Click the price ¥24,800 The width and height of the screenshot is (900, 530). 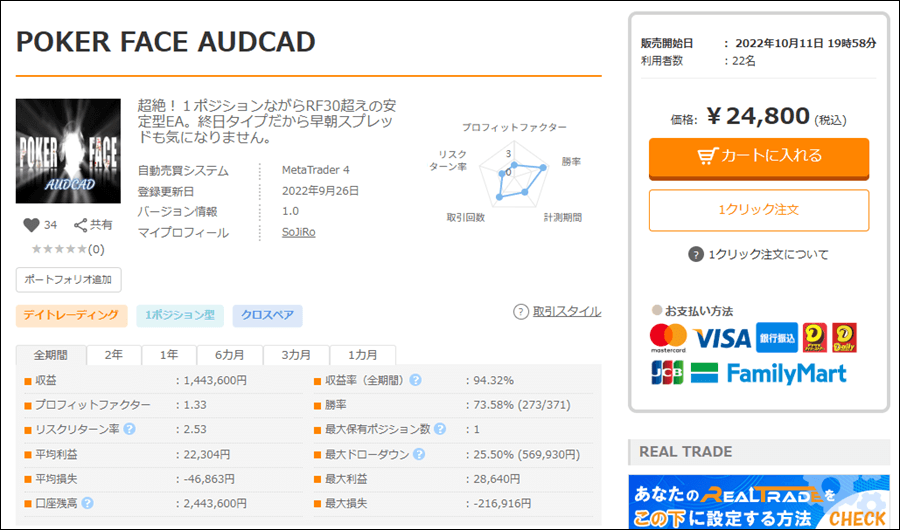point(759,117)
